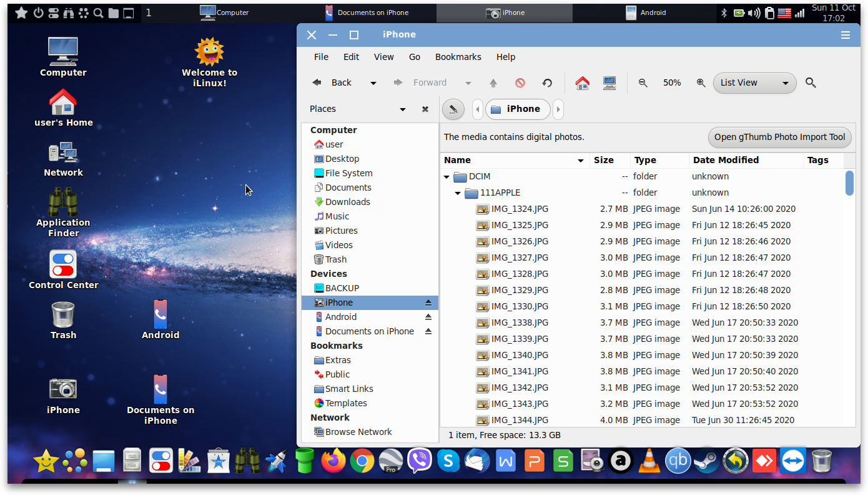This screenshot has height=495, width=868.
Task: Open the View menu
Action: 383,57
